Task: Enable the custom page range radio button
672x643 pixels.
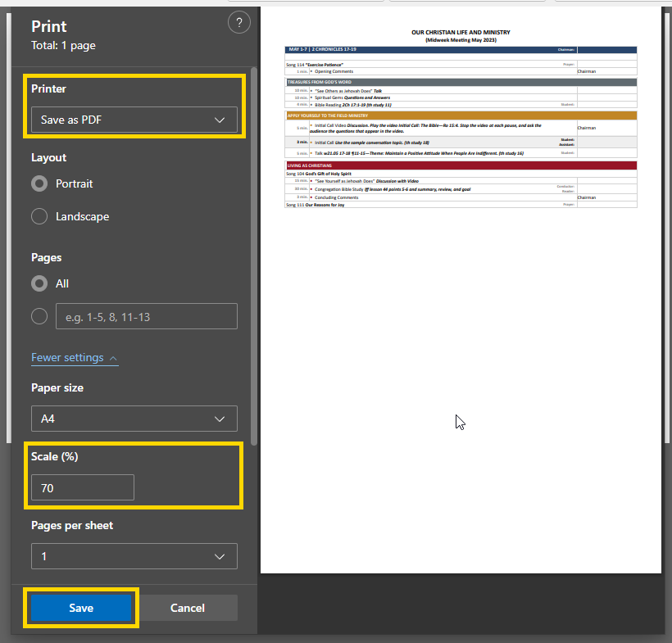Action: [39, 316]
